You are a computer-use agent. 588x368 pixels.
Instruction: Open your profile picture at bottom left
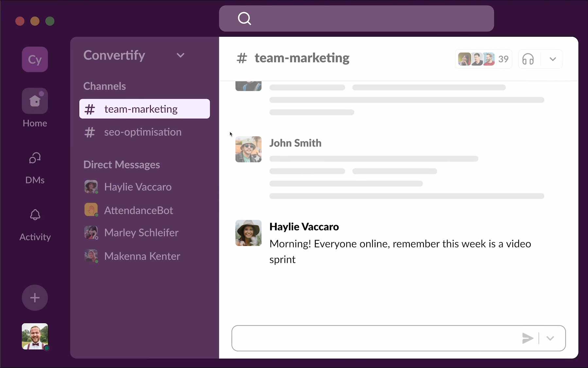click(x=35, y=336)
